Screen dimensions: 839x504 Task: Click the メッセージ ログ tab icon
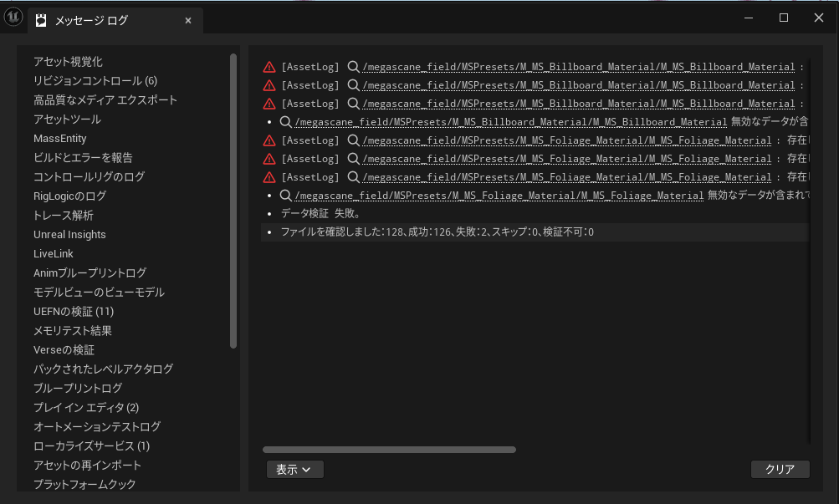click(41, 20)
